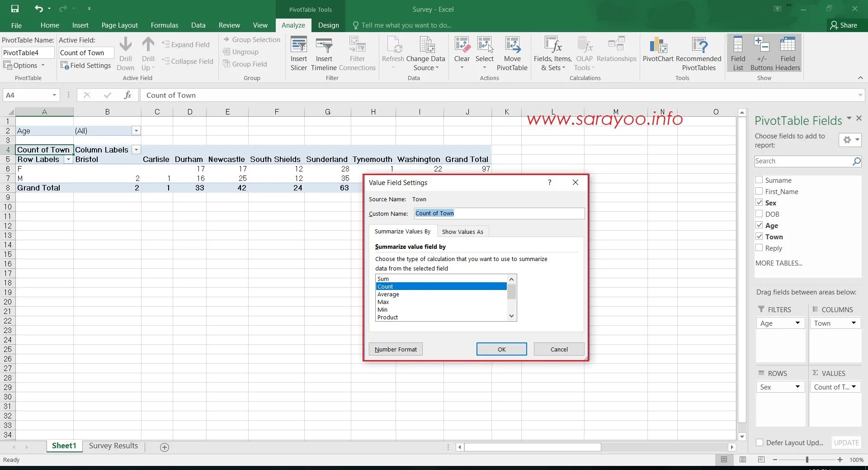The image size is (868, 470).
Task: Uncheck the Town field checkbox
Action: pyautogui.click(x=759, y=237)
